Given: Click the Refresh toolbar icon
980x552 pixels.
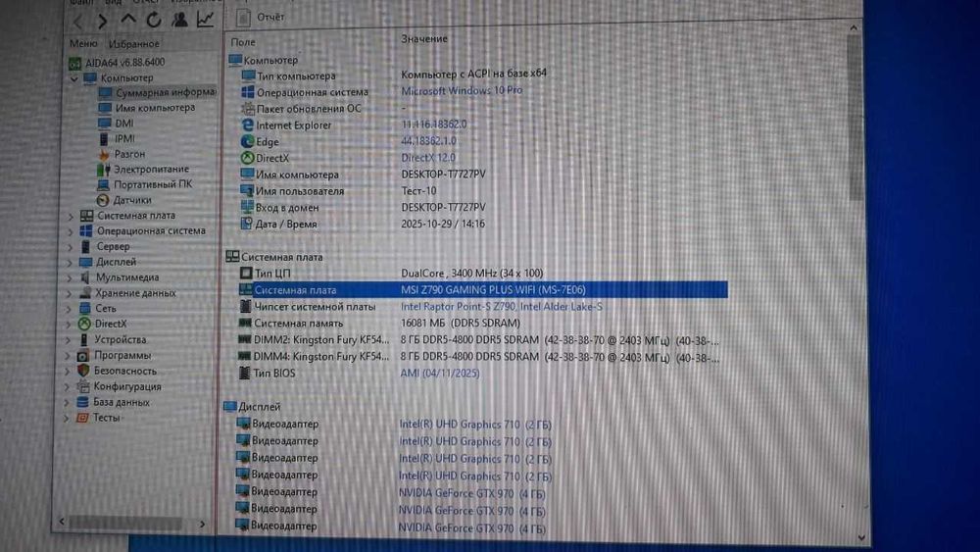Looking at the screenshot, I should 154,20.
